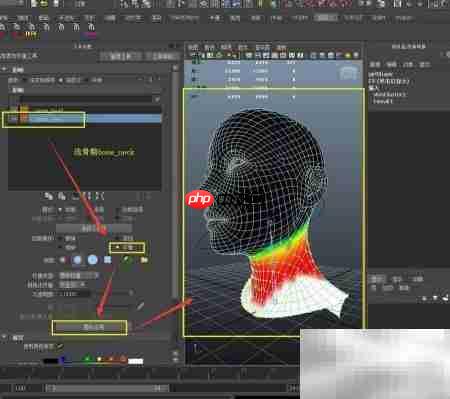Screen dimensions: 450x399
Task: Click the last image file profile icon
Action: click(126, 259)
